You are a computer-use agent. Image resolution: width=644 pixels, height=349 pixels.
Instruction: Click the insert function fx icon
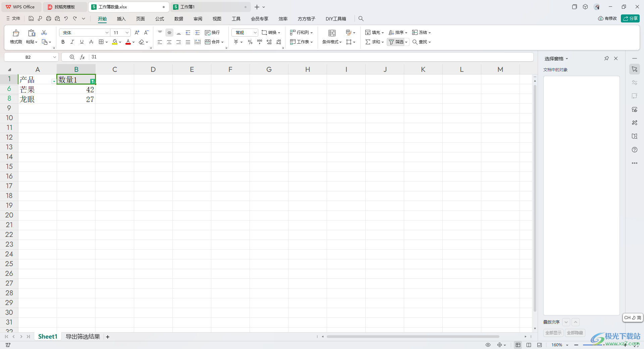tap(83, 57)
